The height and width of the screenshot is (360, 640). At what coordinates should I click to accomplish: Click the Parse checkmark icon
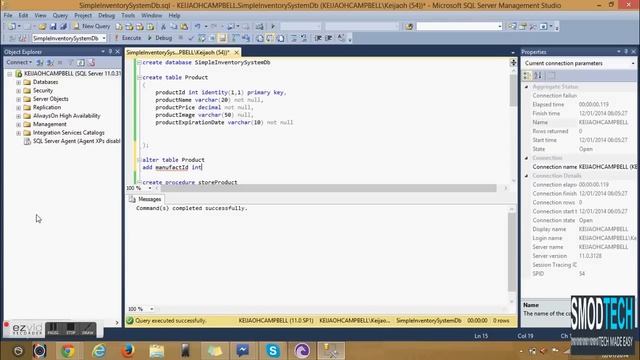191,38
